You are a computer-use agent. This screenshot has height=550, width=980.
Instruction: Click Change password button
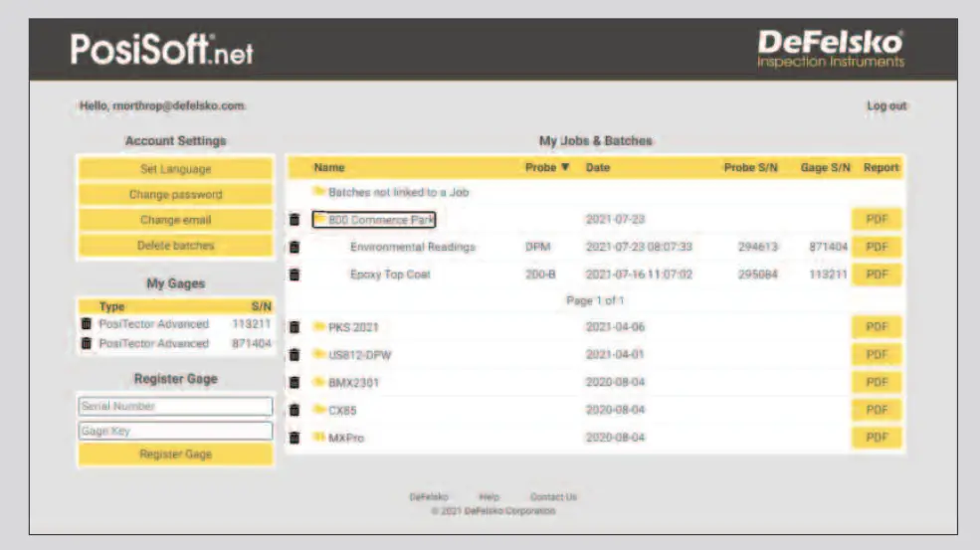pyautogui.click(x=176, y=194)
